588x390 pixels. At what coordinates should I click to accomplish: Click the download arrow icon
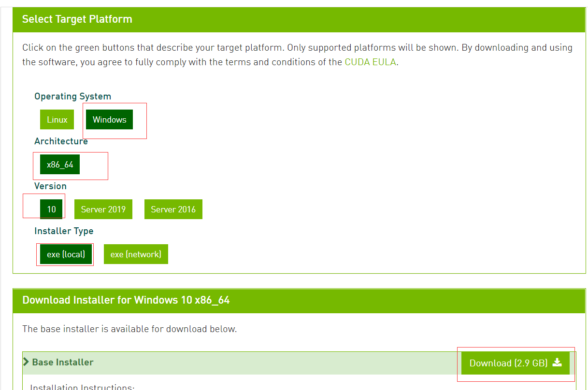[x=557, y=362]
